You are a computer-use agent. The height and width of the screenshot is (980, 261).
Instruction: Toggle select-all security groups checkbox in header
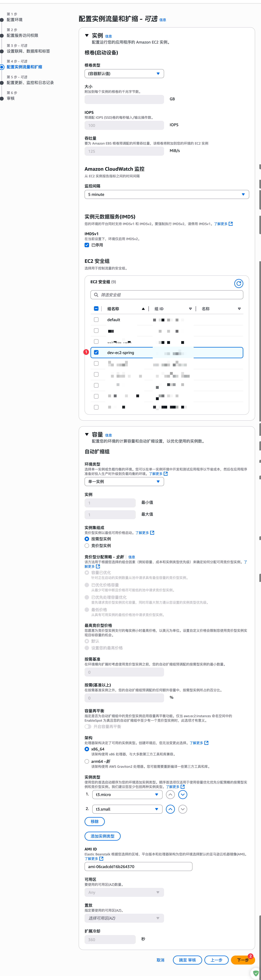[96, 308]
